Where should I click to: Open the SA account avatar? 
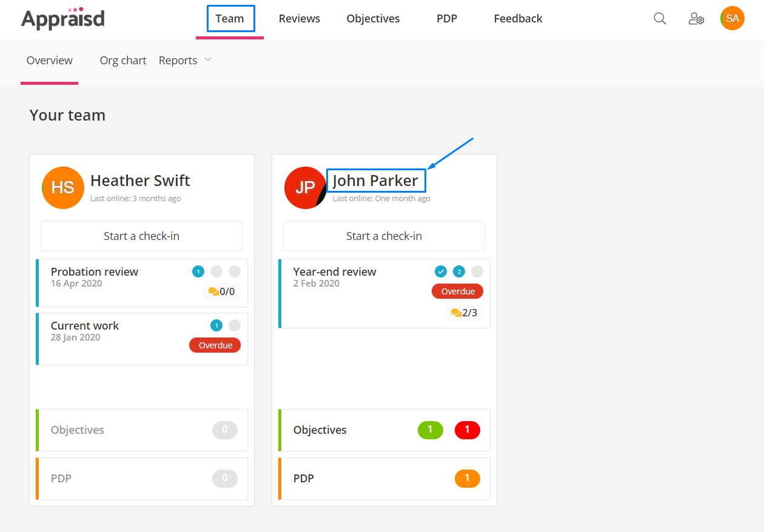coord(732,18)
